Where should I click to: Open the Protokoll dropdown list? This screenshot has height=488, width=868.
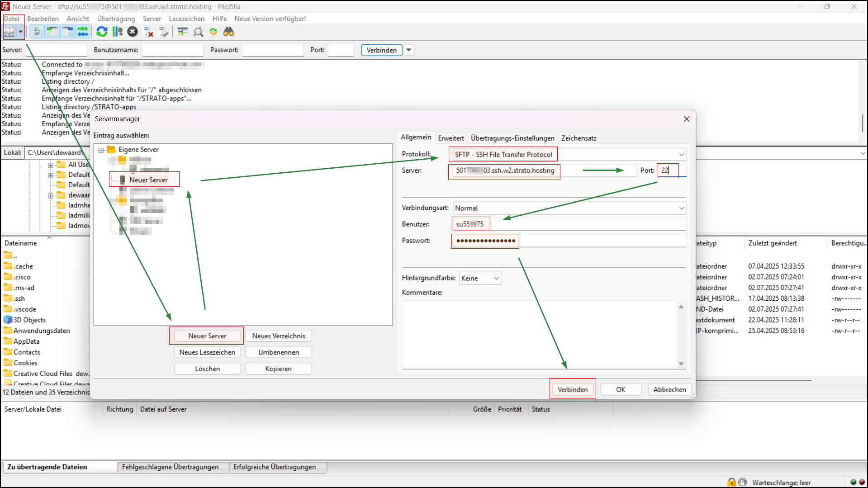tap(682, 154)
